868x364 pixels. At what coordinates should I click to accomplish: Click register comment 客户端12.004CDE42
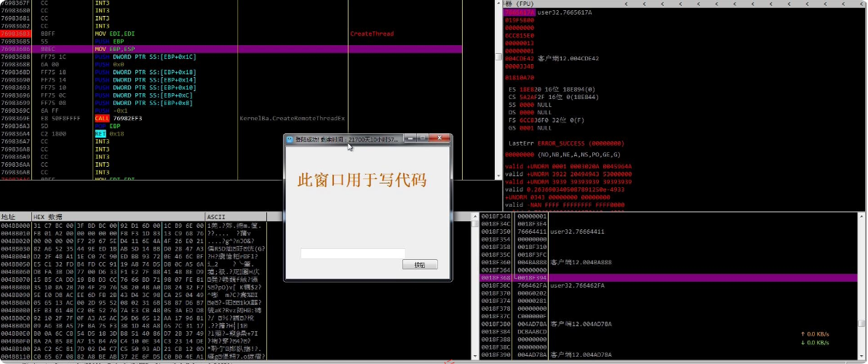(x=568, y=58)
